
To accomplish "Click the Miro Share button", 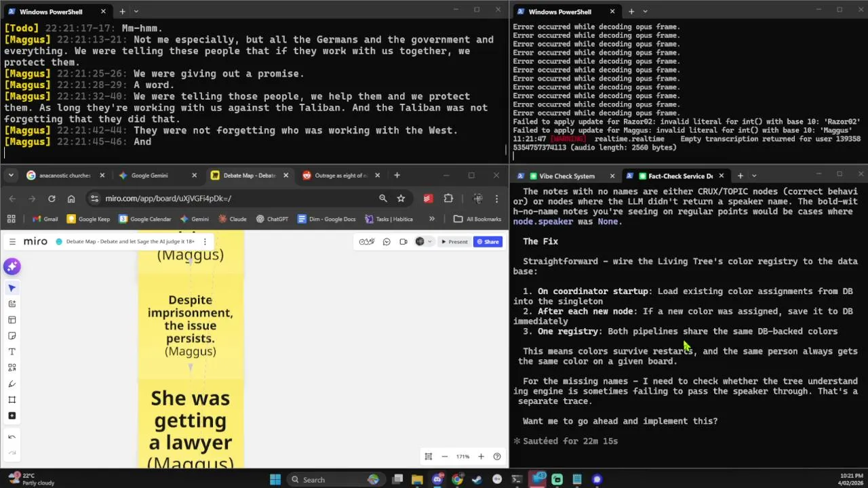I will (488, 241).
